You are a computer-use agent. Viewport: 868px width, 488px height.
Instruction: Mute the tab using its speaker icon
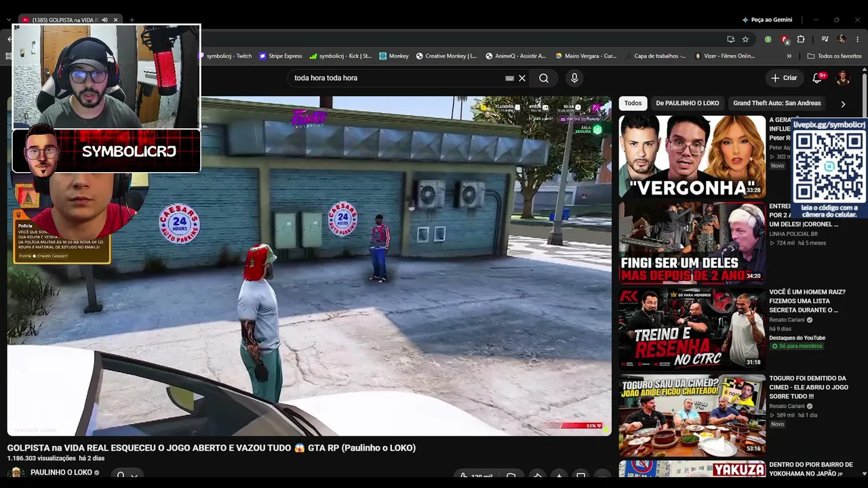(104, 20)
